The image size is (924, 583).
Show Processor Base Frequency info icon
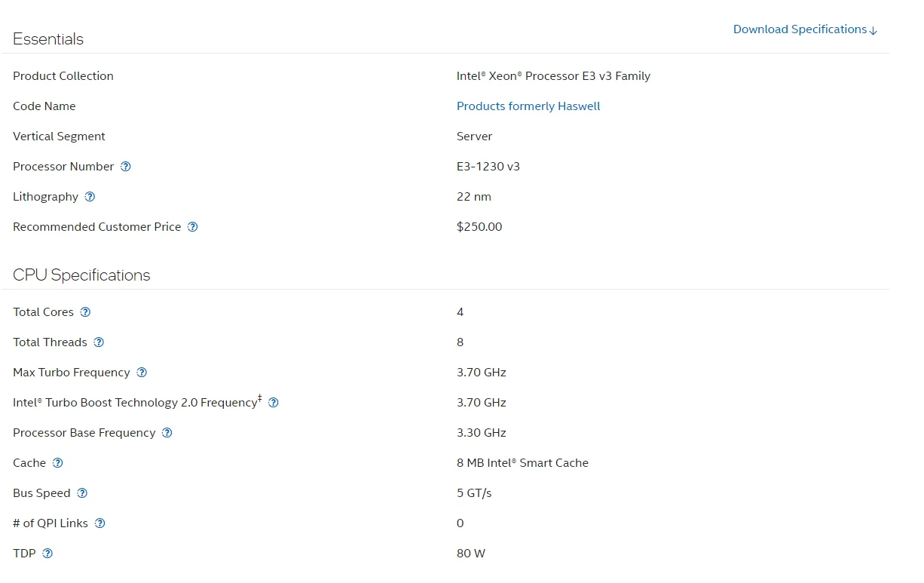point(167,433)
